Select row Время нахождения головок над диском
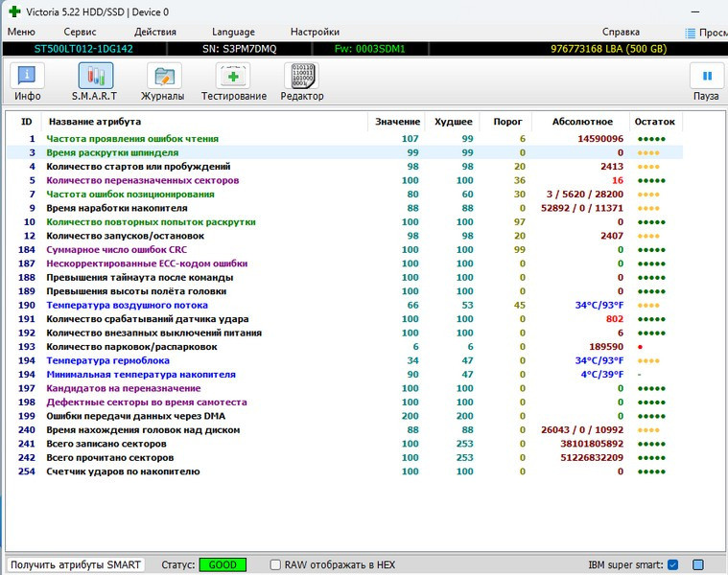Screen dimensions: 728x575 344,430
